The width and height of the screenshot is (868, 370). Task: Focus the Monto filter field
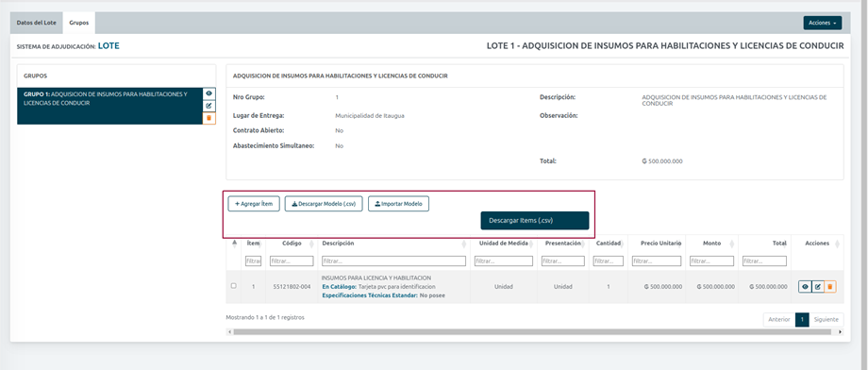pyautogui.click(x=712, y=261)
